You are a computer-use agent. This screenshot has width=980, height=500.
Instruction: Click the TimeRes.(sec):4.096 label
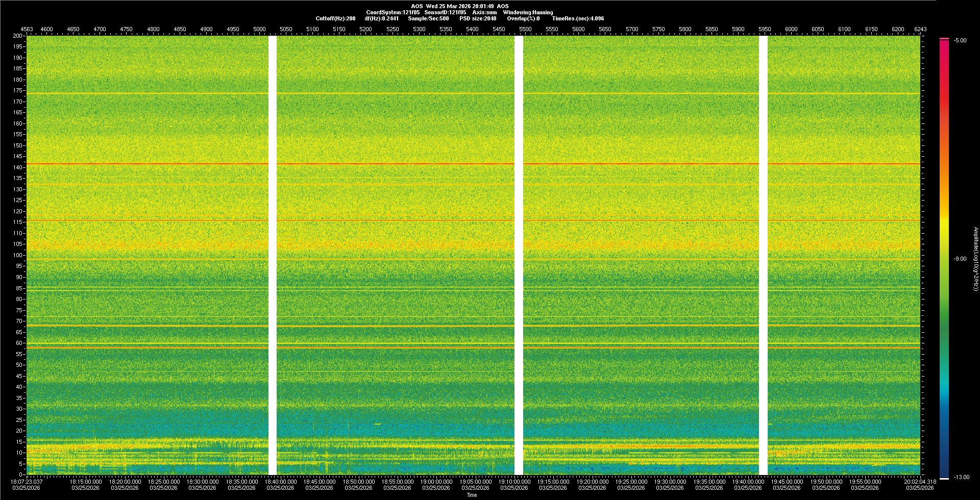point(578,18)
